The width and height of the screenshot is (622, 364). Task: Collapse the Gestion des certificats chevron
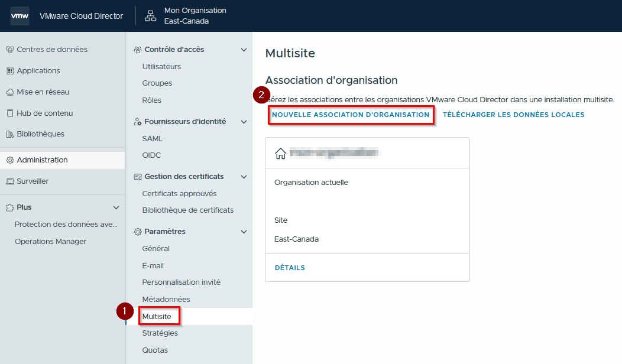[244, 177]
